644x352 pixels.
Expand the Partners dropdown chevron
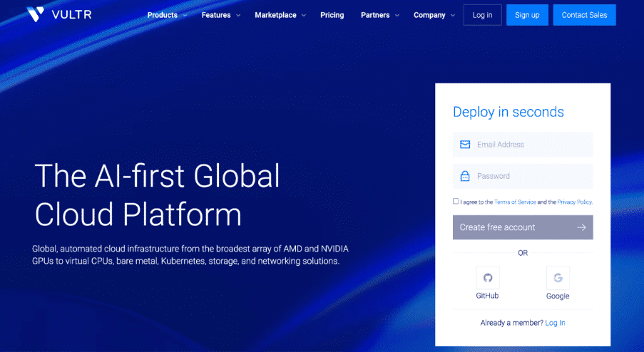coord(397,16)
